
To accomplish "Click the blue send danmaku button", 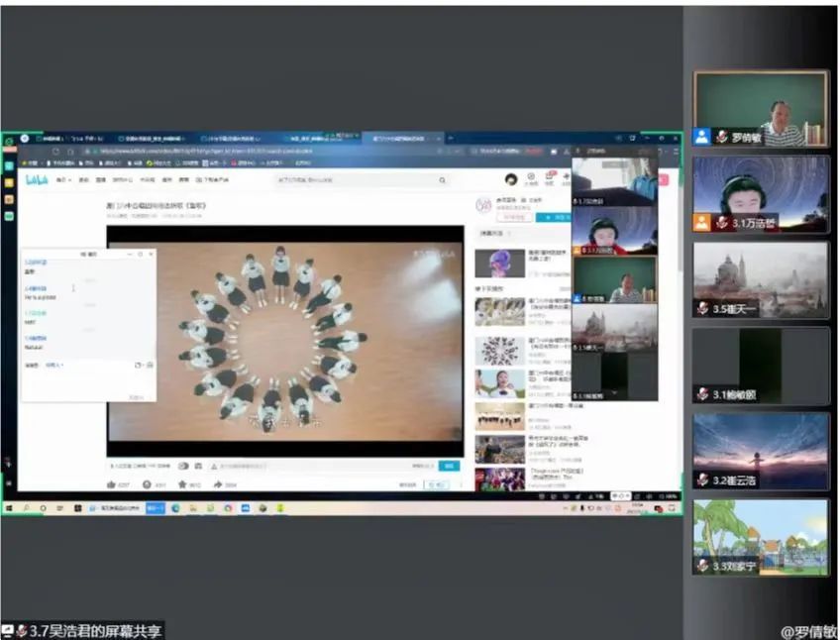I will (451, 465).
